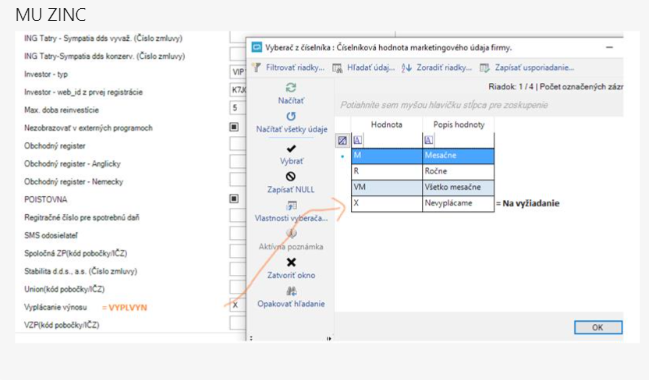Click ING Tatry - Sympatia dds vyvaž. label
The image size is (649, 386).
pyautogui.click(x=103, y=38)
